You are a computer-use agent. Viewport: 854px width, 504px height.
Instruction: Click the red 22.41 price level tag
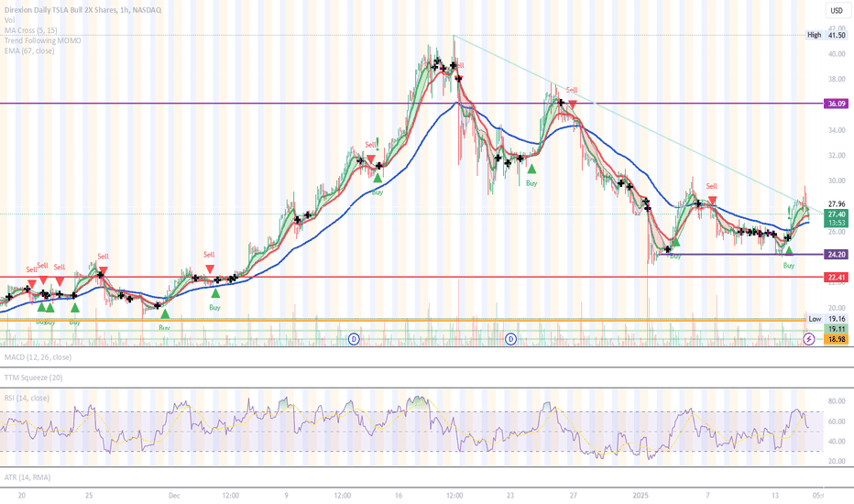tap(836, 278)
